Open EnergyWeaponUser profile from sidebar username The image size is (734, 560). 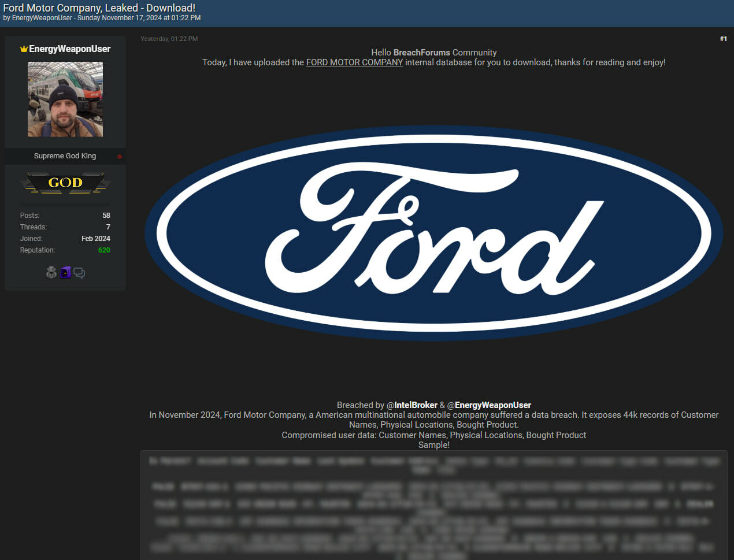[x=69, y=49]
